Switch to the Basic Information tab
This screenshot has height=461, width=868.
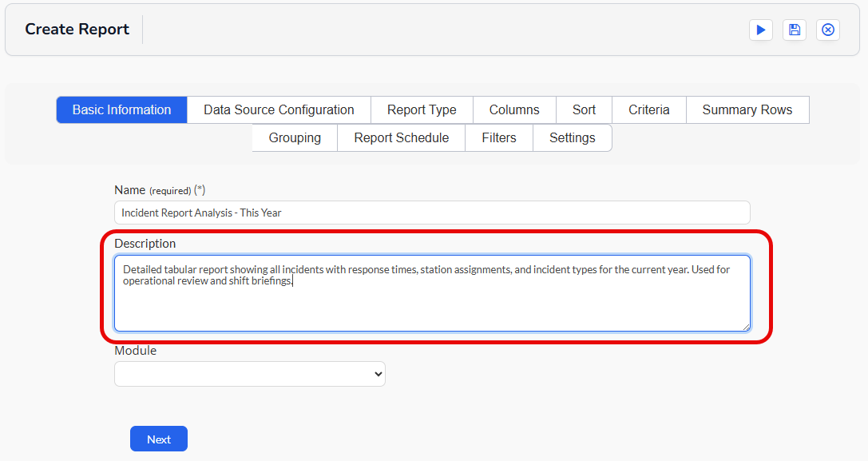coord(122,109)
